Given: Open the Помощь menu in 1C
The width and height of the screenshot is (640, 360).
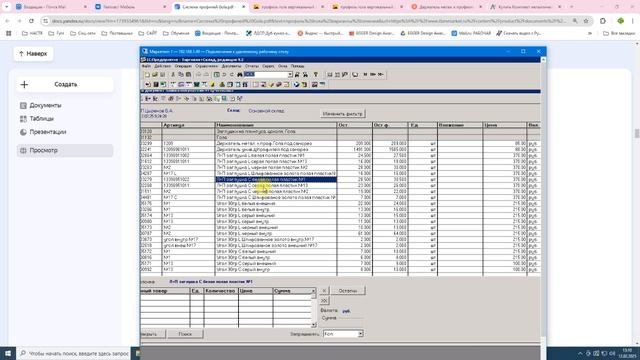Looking at the screenshot, I should [x=297, y=66].
